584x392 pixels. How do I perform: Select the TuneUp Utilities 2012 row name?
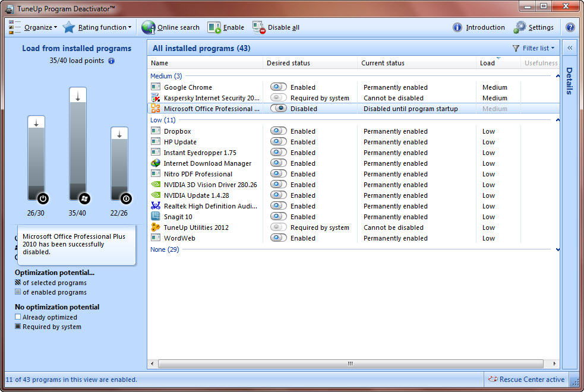(x=196, y=227)
